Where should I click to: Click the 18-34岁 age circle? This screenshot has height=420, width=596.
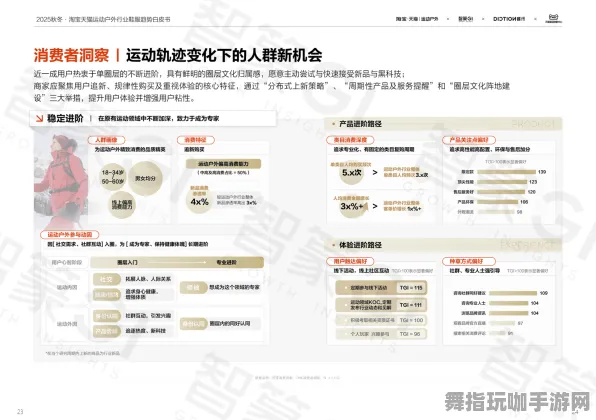[x=113, y=177]
